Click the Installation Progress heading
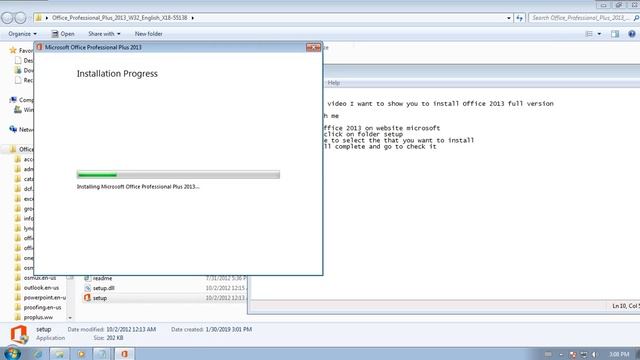Image resolution: width=640 pixels, height=360 pixels. click(x=117, y=73)
